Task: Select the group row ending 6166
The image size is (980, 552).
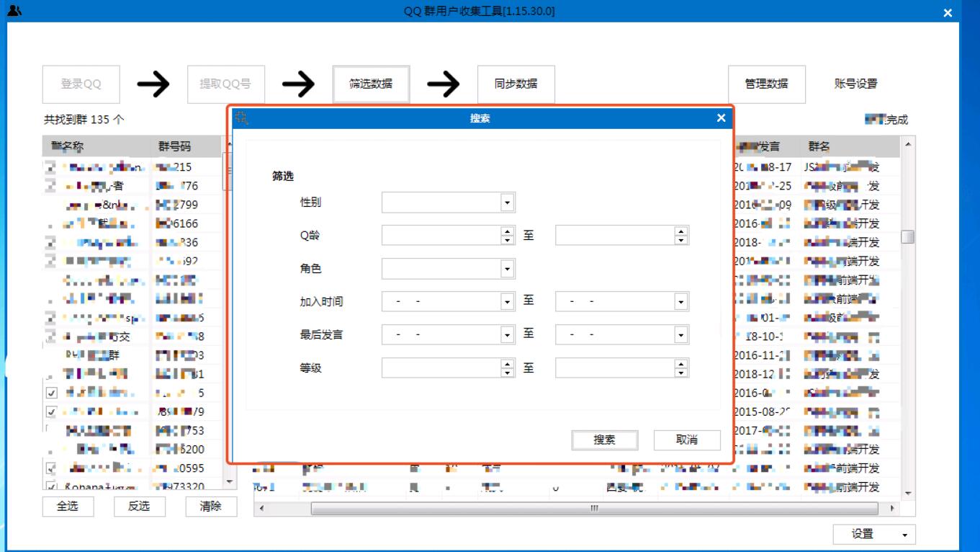Action: click(132, 223)
